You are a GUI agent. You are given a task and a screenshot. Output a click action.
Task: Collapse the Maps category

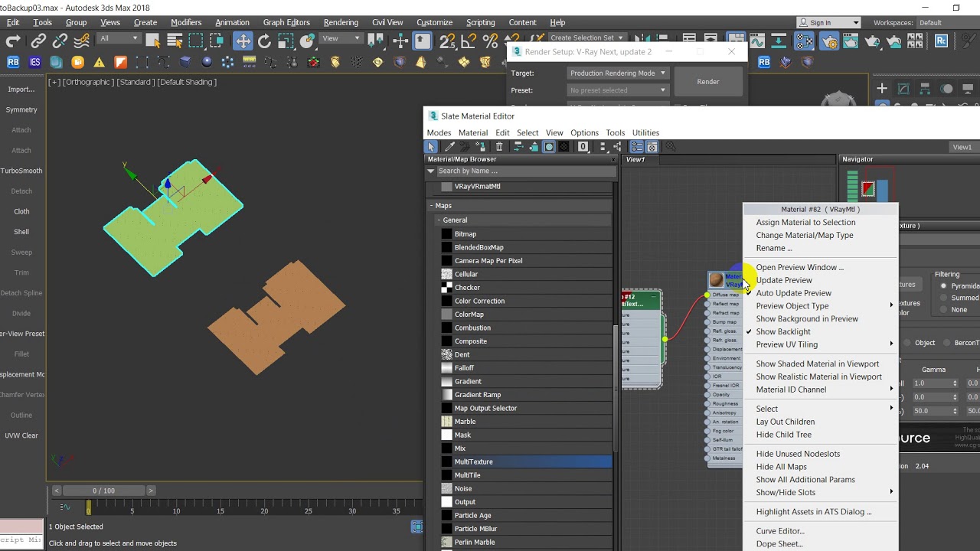431,206
